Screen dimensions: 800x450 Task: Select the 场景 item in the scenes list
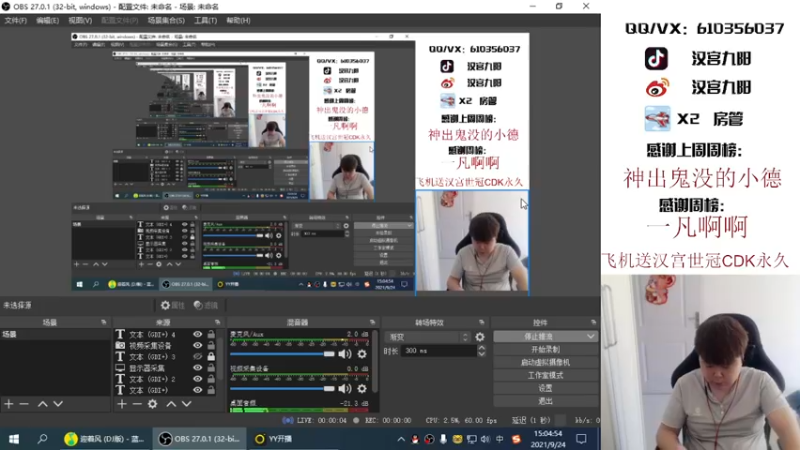pyautogui.click(x=55, y=334)
